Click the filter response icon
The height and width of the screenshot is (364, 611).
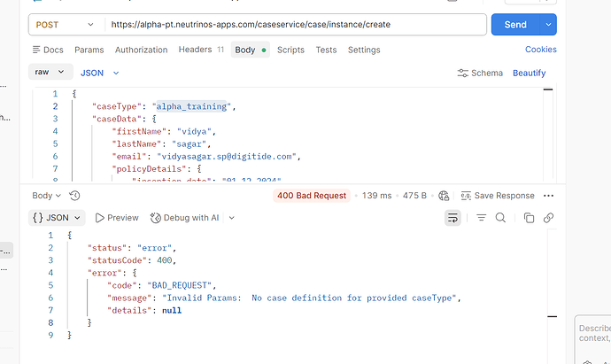pos(481,218)
